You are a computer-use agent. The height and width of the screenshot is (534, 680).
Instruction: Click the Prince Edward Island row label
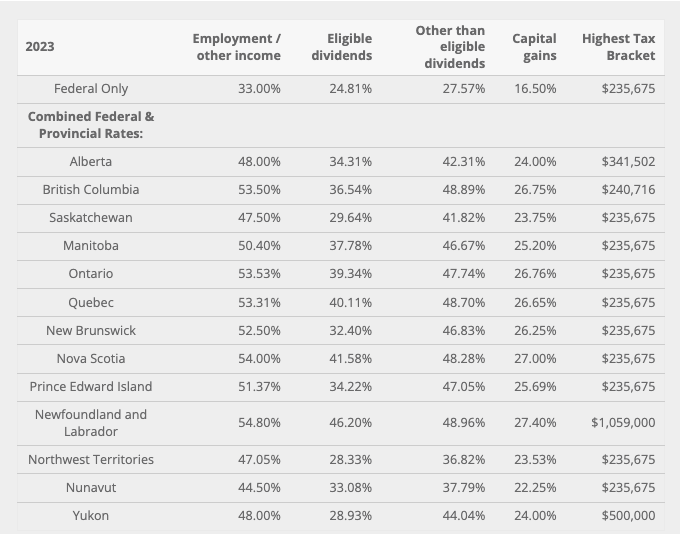tap(91, 386)
